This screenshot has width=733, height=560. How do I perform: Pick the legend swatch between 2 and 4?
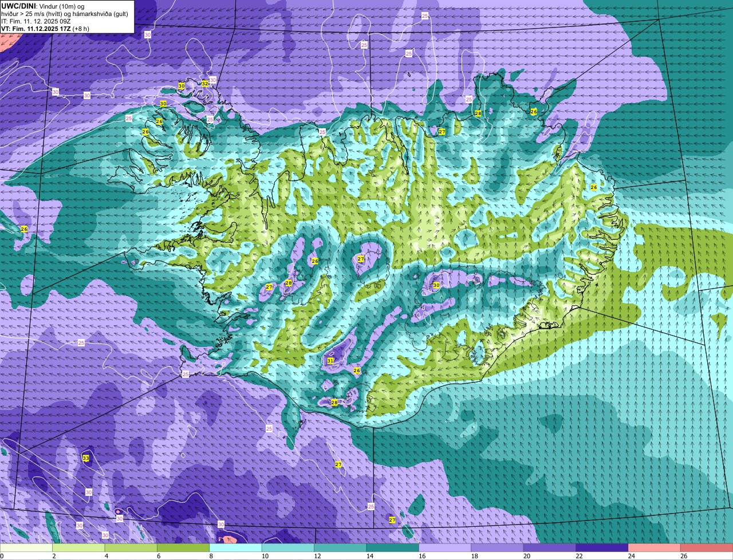[x=78, y=548]
